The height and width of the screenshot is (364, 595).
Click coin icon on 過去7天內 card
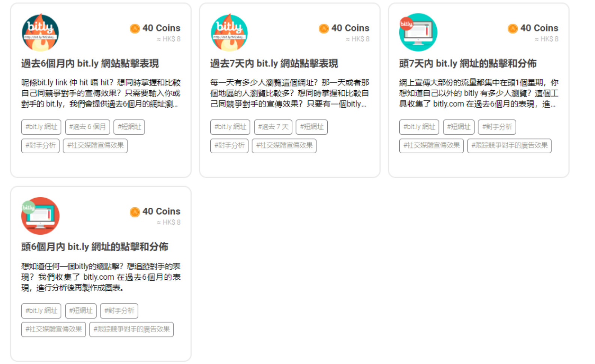324,28
